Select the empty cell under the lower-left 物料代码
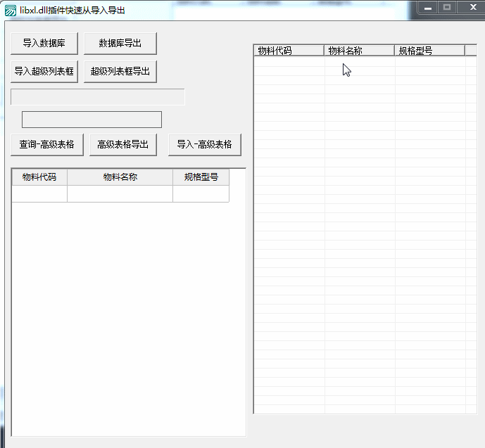The height and width of the screenshot is (448, 485). 39,193
